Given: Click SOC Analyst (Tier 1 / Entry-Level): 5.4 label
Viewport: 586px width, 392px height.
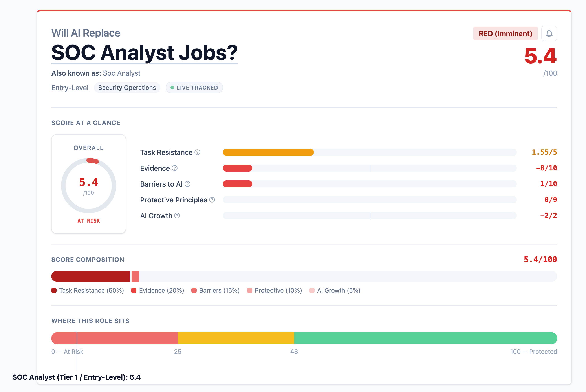Looking at the screenshot, I should click(77, 377).
